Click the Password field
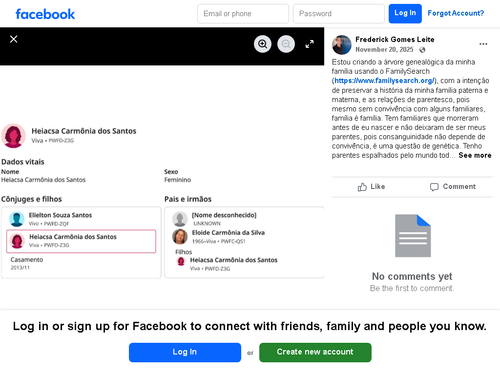Image resolution: width=500 pixels, height=375 pixels. tap(339, 14)
